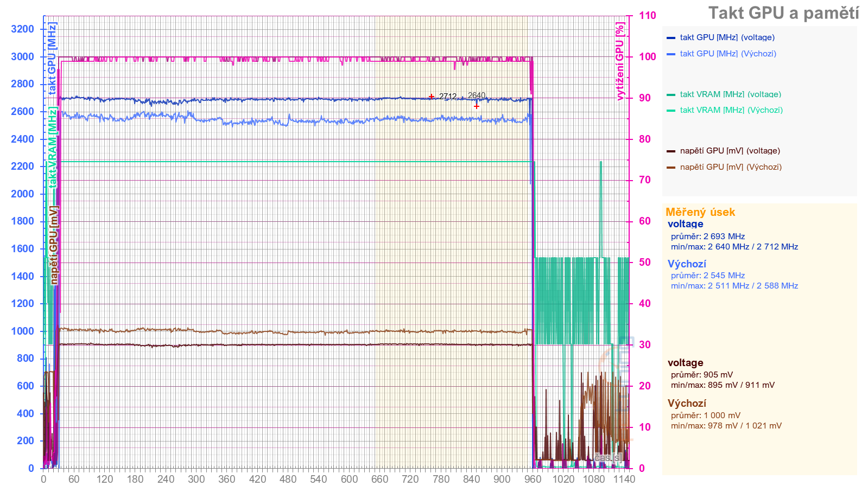The image size is (868, 486).
Task: Click vertical axis label 'napětí GPU [mV]'
Action: coord(54,245)
